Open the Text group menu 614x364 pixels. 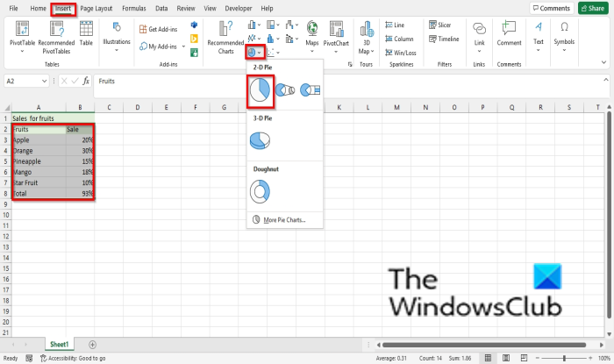click(x=539, y=37)
